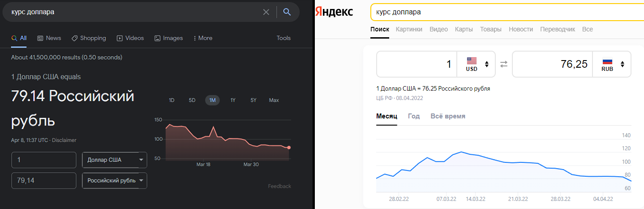
Task: Click the About 41,500,000 results text
Action: [67, 57]
